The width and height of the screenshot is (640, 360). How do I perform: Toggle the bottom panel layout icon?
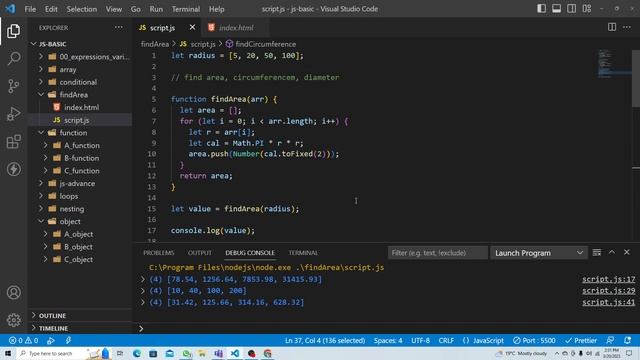pyautogui.click(x=556, y=9)
